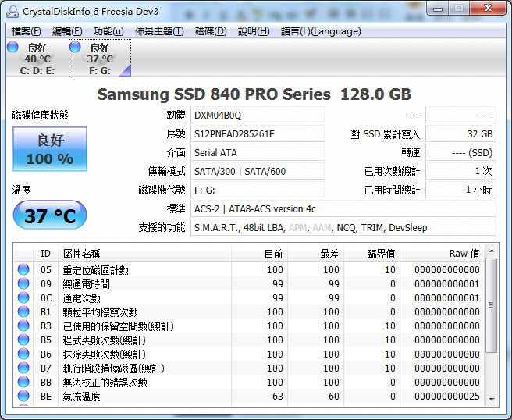512x420 pixels.
Task: Open the 語言(L)(Language) menu
Action: (321, 31)
